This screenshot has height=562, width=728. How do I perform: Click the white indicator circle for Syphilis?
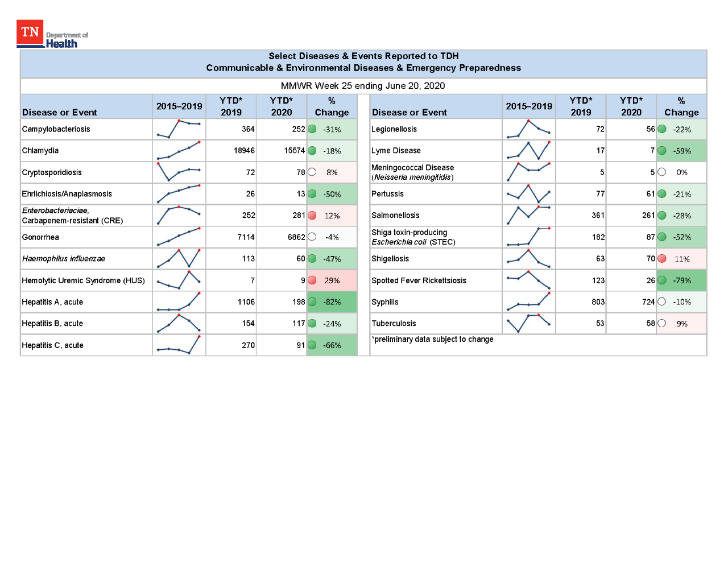coord(662,302)
